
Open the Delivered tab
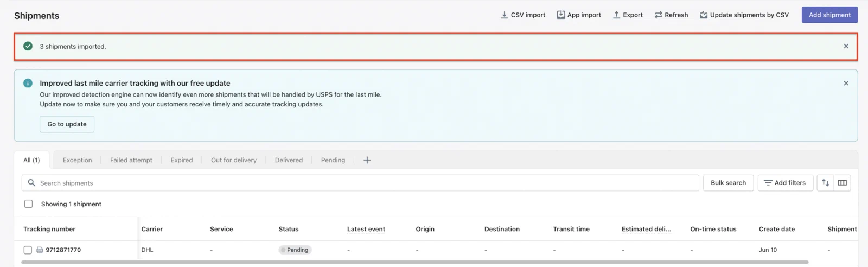pyautogui.click(x=289, y=160)
